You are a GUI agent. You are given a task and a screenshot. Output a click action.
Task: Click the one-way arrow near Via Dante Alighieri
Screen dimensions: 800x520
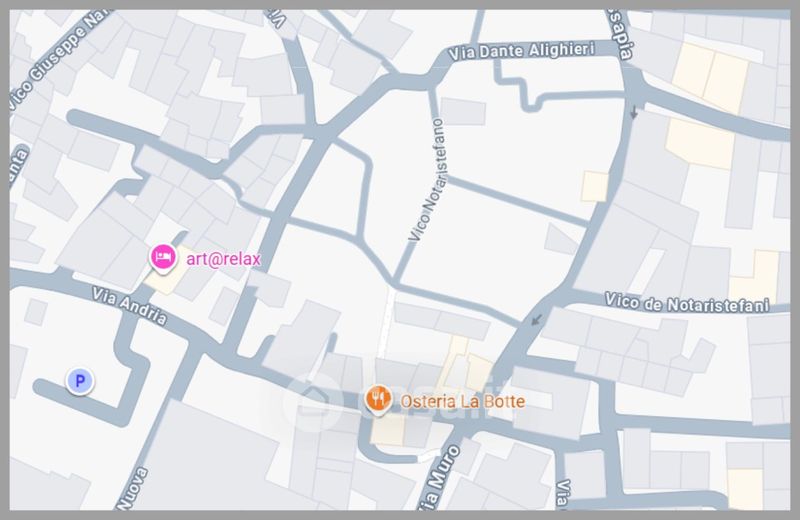pos(633,112)
